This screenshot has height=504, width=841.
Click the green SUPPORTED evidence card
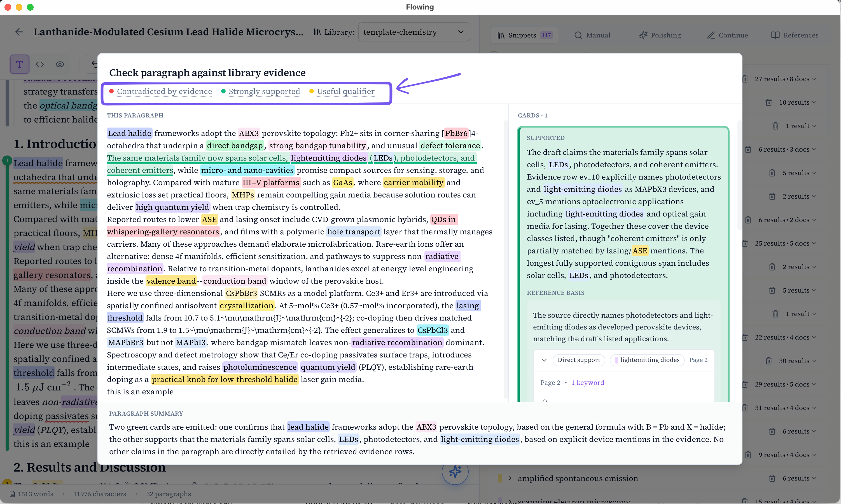(x=623, y=264)
